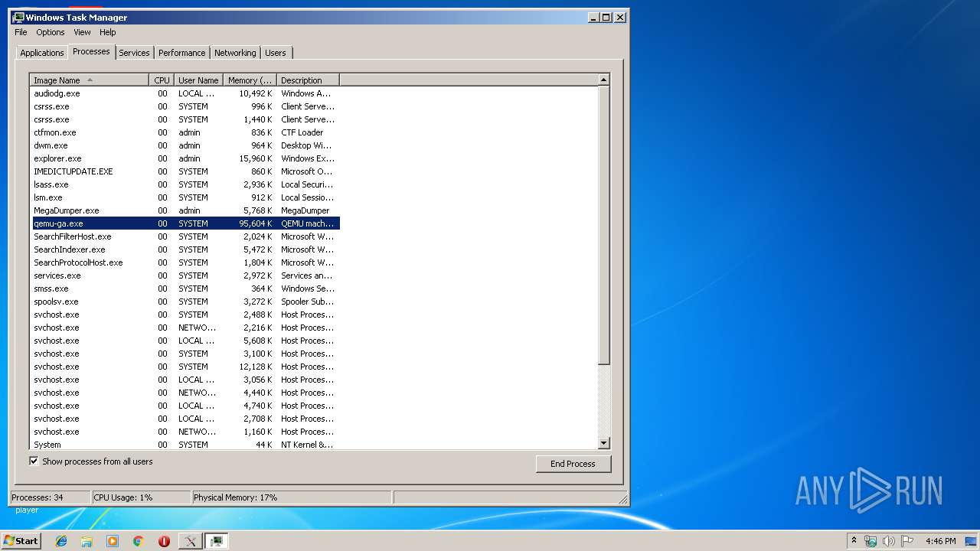Select the ctfmon.exe process
980x551 pixels.
[x=185, y=132]
